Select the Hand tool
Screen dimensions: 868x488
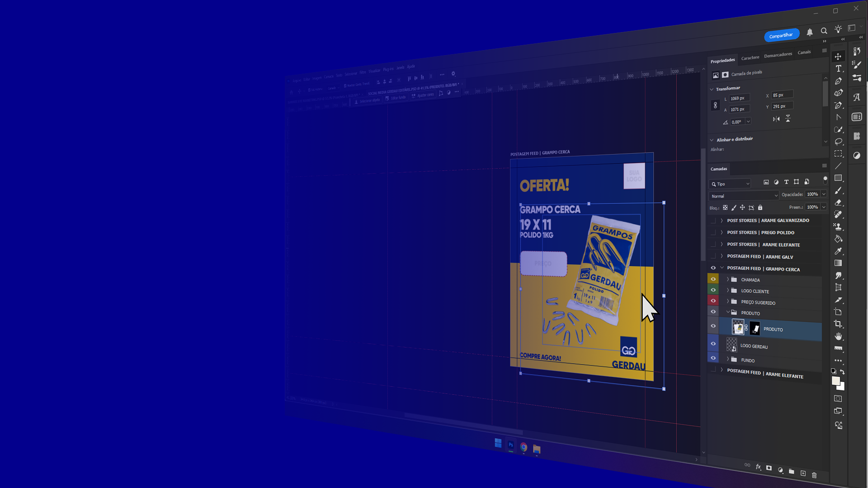coord(839,336)
